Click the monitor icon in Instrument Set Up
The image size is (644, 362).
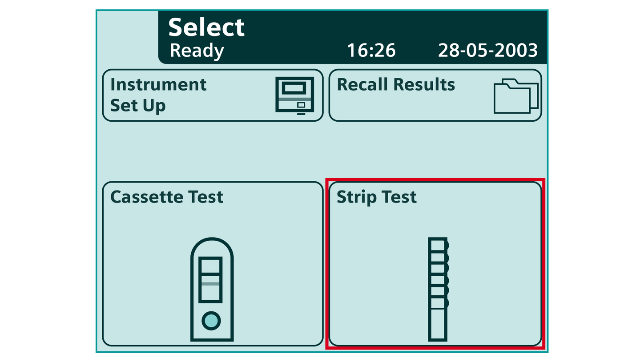click(295, 95)
